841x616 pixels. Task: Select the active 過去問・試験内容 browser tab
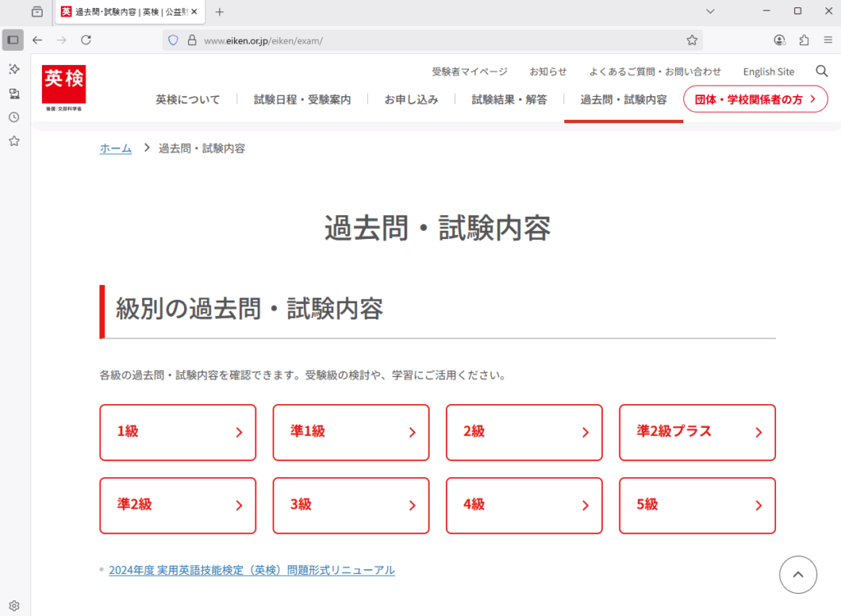pyautogui.click(x=129, y=11)
